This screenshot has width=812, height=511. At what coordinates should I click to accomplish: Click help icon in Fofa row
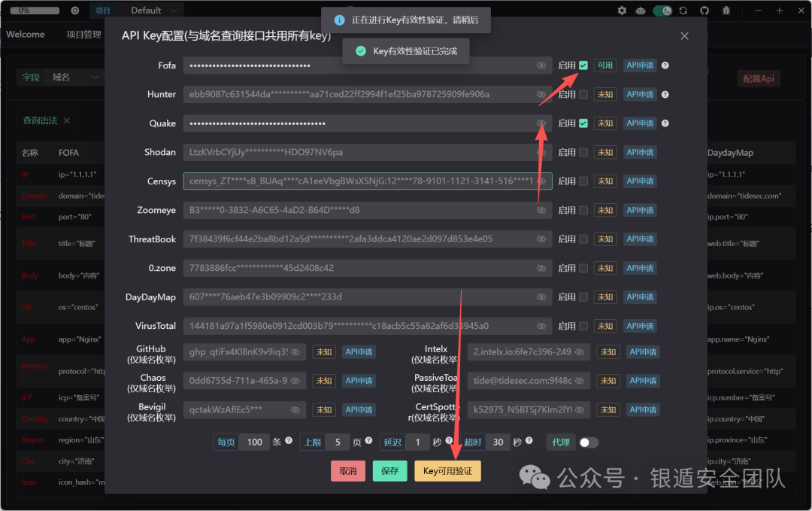click(665, 65)
